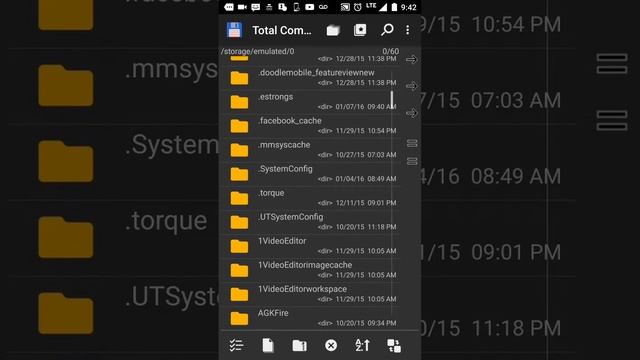Screen dimensions: 640x360
Task: Tap the 10/20/15 09:34 PM date entry
Action: pos(366,323)
